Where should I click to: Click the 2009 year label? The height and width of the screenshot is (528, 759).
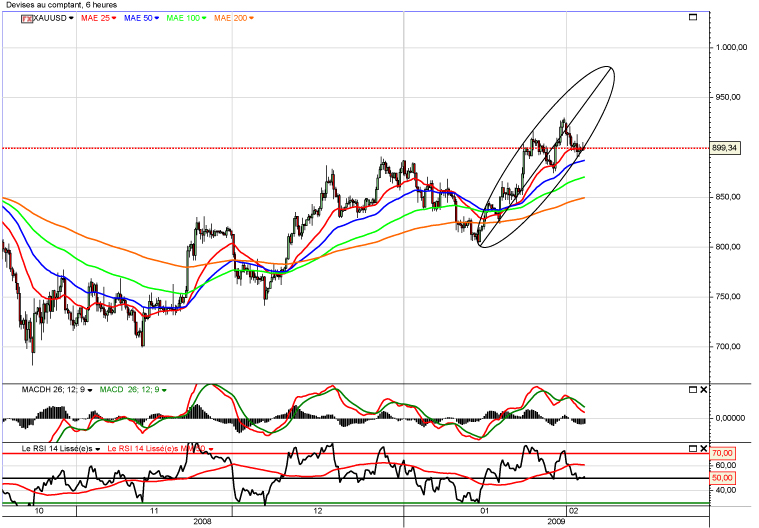[x=557, y=522]
